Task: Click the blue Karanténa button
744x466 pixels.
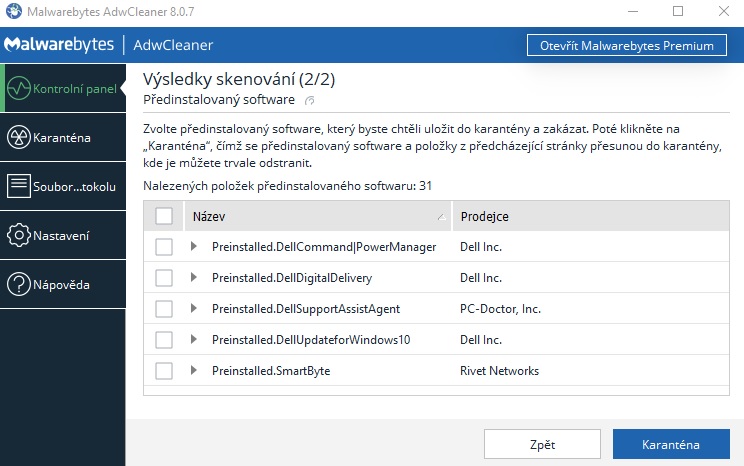Action: click(x=671, y=444)
